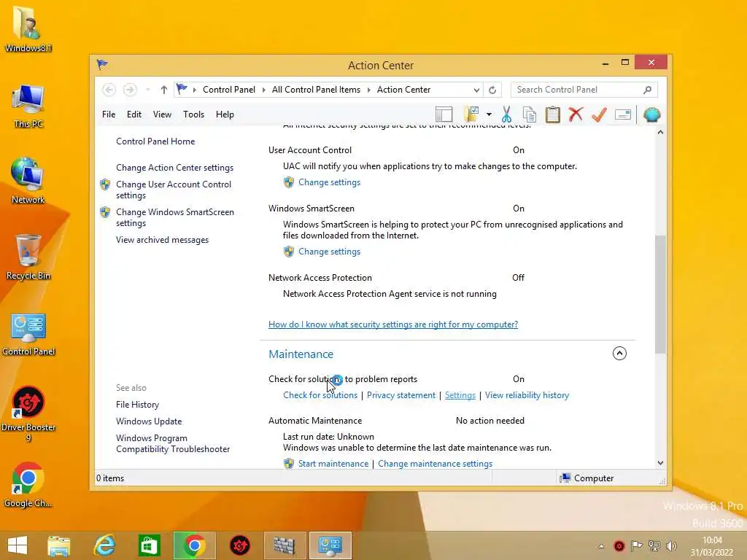Click the scrollbar up arrow
Viewport: 747px width, 560px height.
660,132
